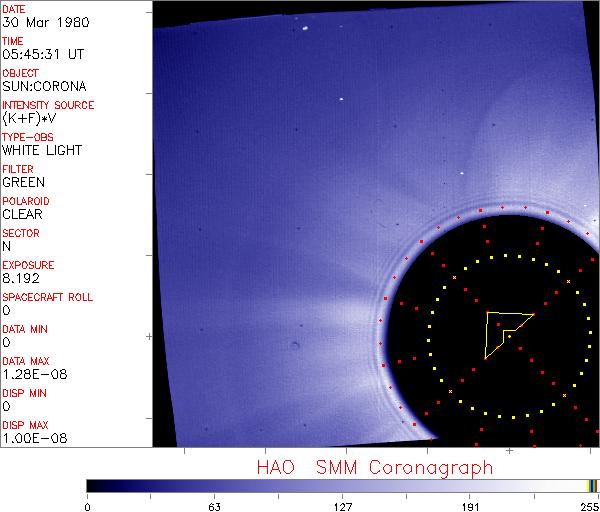Click the HAO SMM Coronagraph title
Viewport: 600px width, 512px height.
point(375,467)
